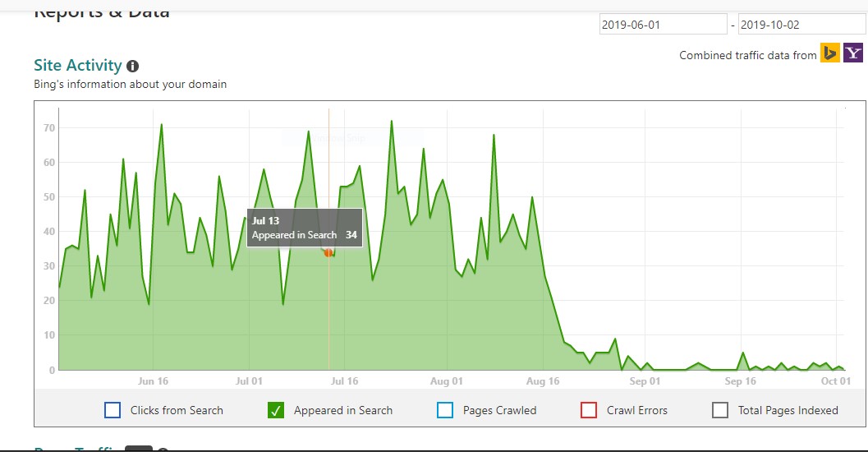Click the Jul 16 axis label

point(344,381)
